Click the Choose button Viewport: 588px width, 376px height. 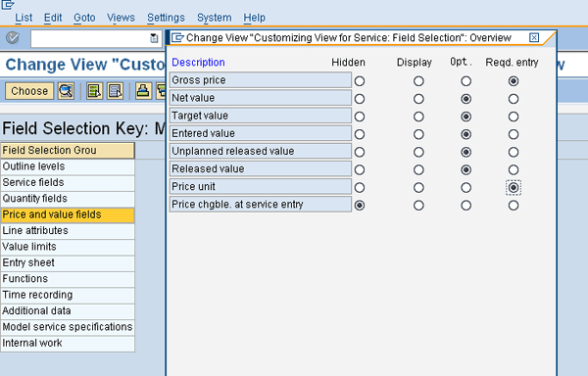tap(29, 91)
